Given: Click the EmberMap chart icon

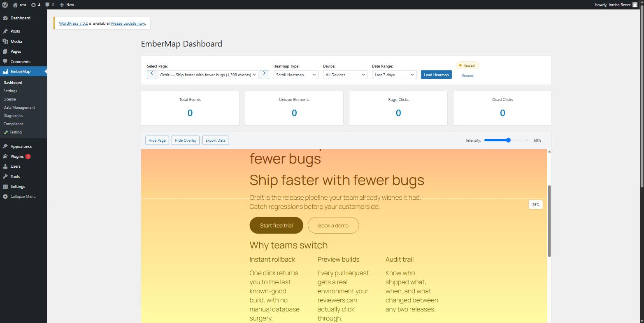Looking at the screenshot, I should coord(5,72).
